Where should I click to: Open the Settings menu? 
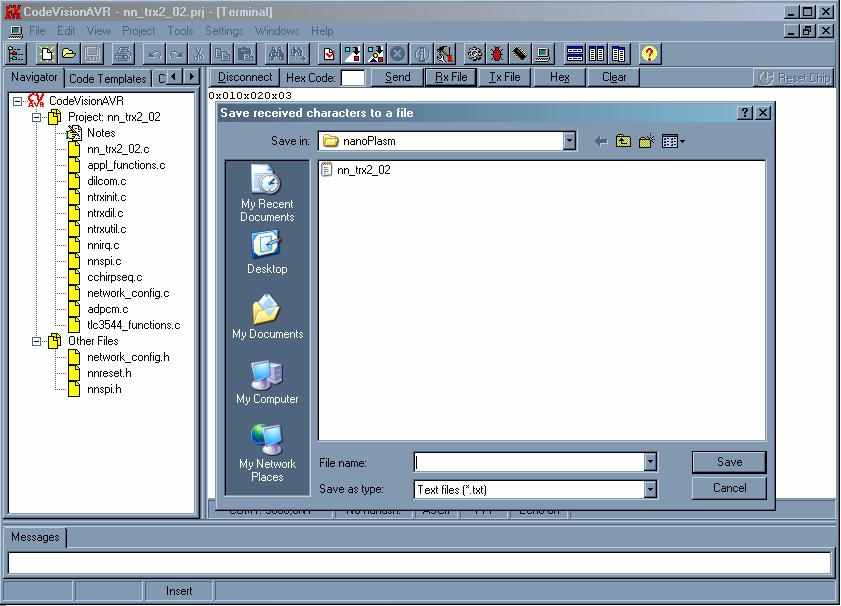[224, 31]
